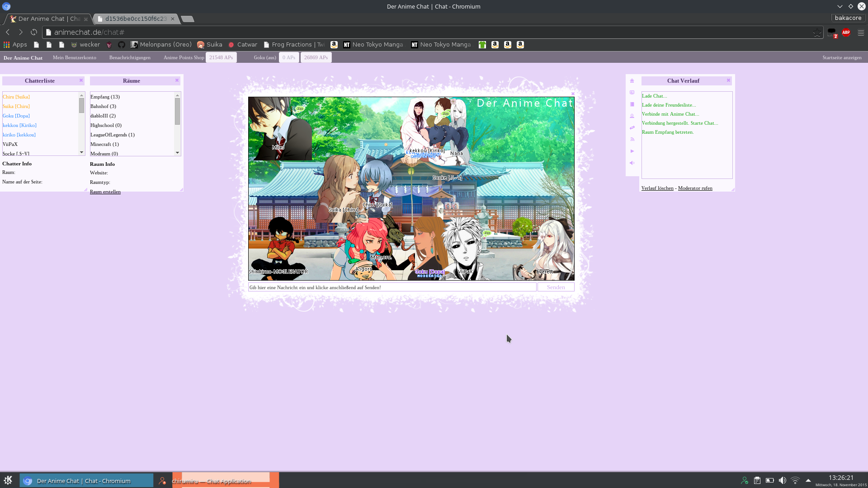This screenshot has width=868, height=488.
Task: Click the Raum erstellen link
Action: (105, 192)
